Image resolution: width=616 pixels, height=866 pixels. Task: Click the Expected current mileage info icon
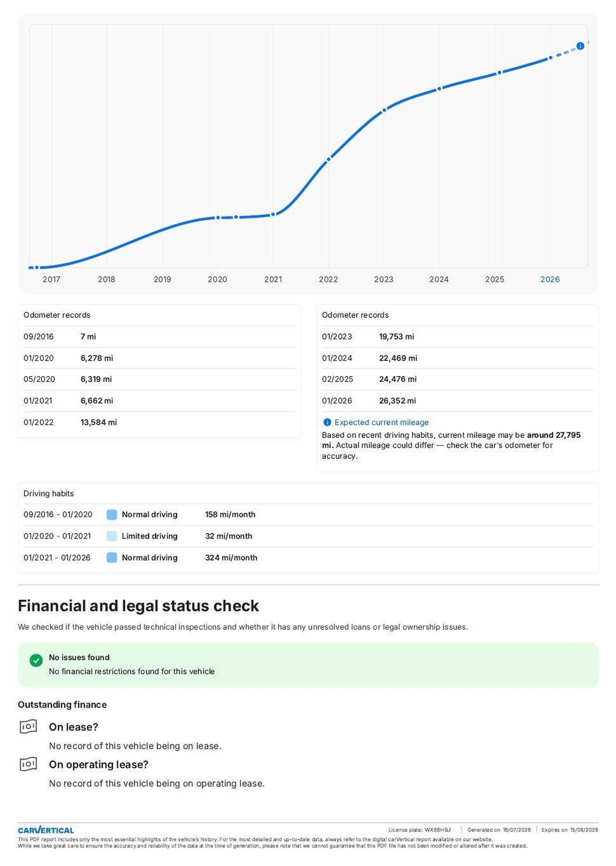[x=327, y=422]
